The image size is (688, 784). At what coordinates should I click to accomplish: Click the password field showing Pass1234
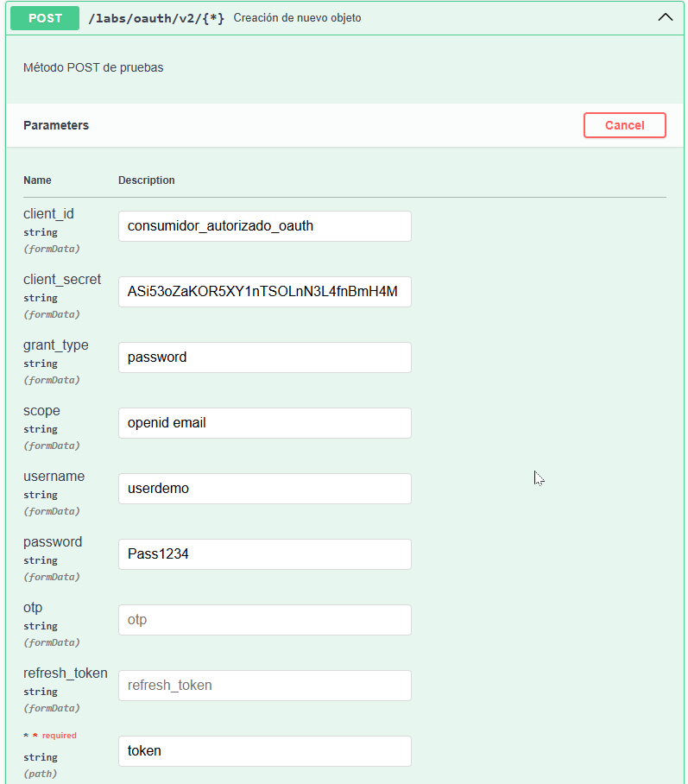click(x=264, y=554)
